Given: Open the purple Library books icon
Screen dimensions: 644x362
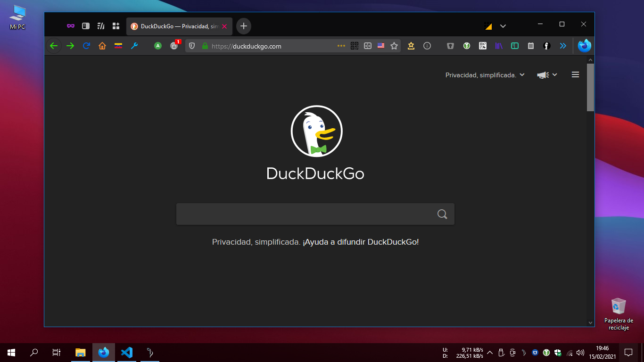Looking at the screenshot, I should (499, 46).
